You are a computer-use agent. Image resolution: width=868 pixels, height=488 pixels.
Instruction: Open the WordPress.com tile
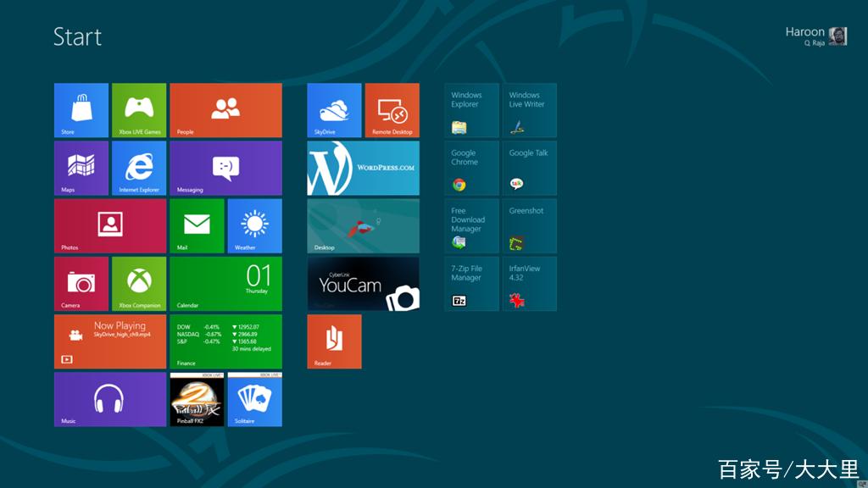363,169
